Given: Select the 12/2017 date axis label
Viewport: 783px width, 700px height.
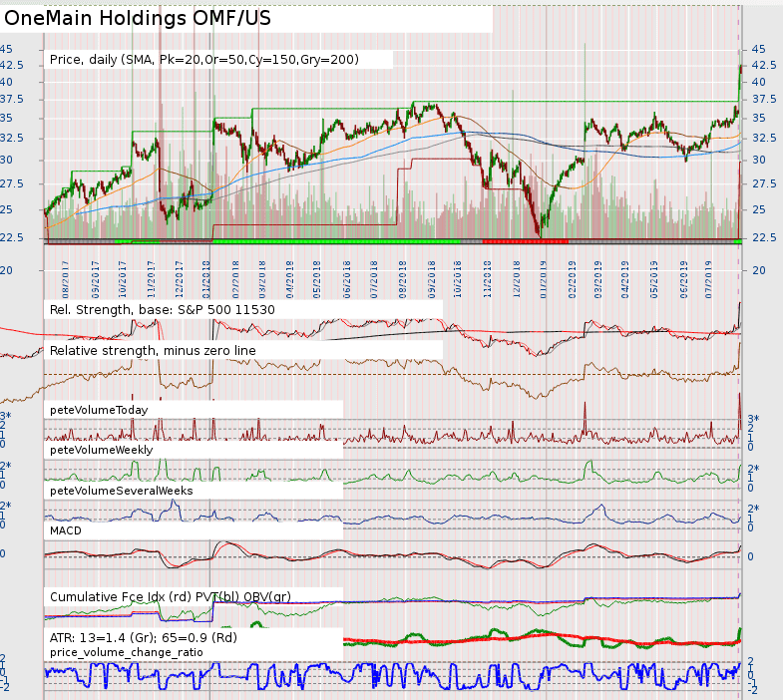Looking at the screenshot, I should click(180, 279).
